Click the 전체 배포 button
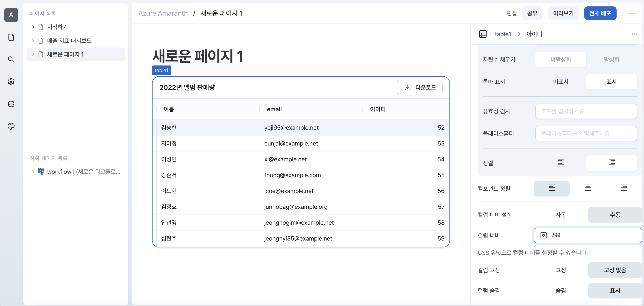This screenshot has height=306, width=644. [600, 13]
